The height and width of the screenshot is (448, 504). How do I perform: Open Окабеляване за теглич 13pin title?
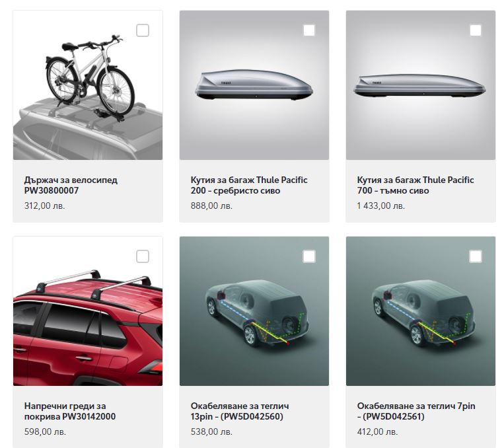pyautogui.click(x=240, y=412)
